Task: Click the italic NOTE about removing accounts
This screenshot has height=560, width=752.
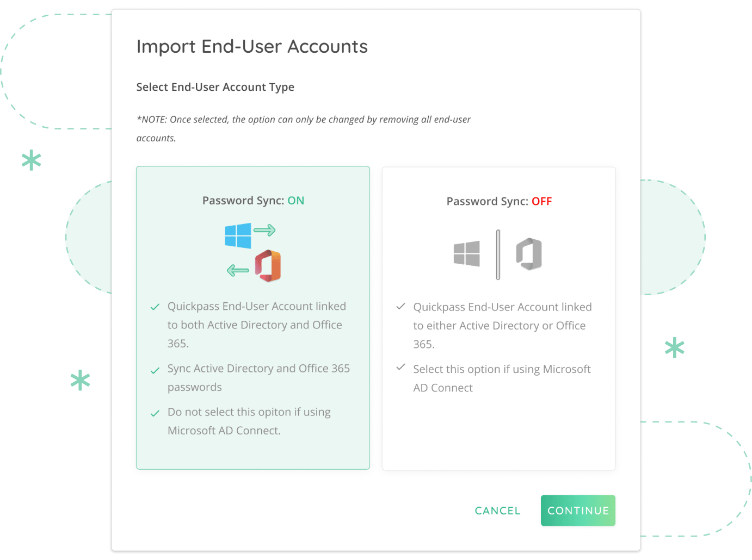Action: [303, 128]
